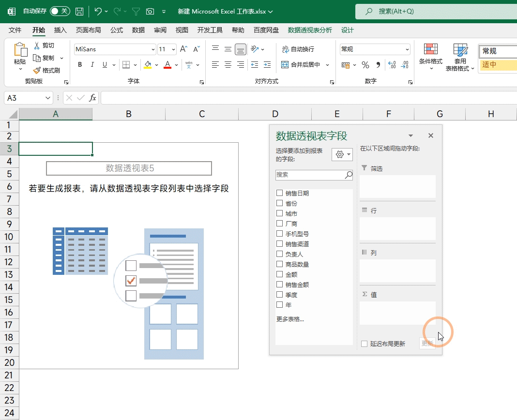Open the field list gear tools dropdown
The image size is (517, 420).
coord(342,154)
